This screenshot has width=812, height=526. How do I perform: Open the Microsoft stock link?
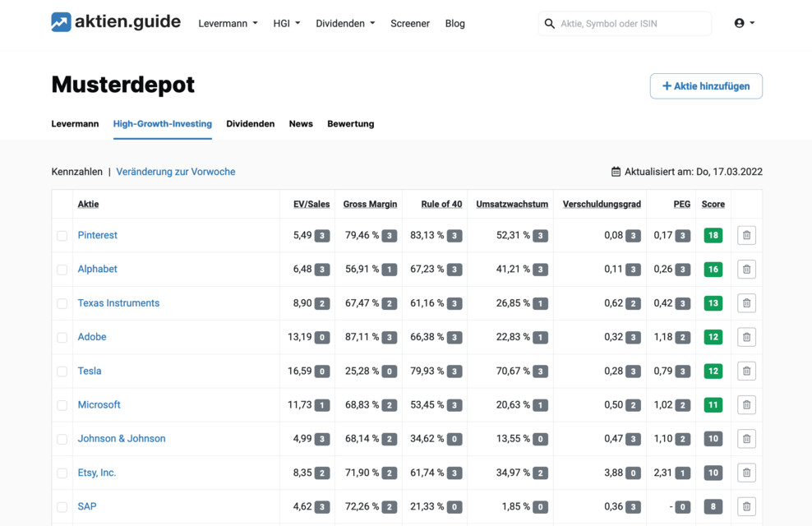point(99,404)
